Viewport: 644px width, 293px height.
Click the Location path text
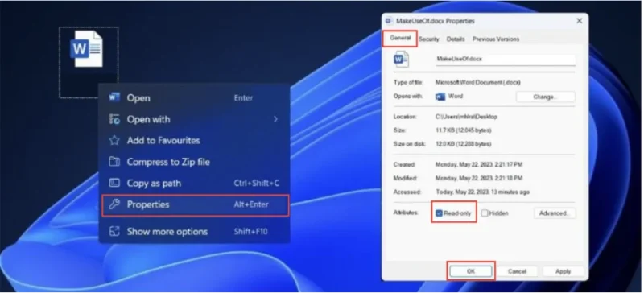[467, 117]
